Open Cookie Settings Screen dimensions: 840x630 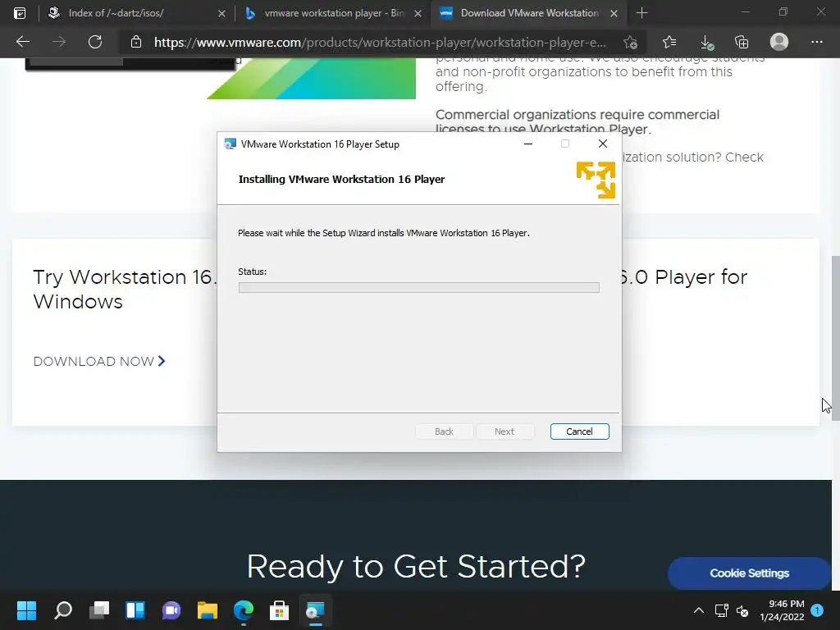tap(749, 573)
